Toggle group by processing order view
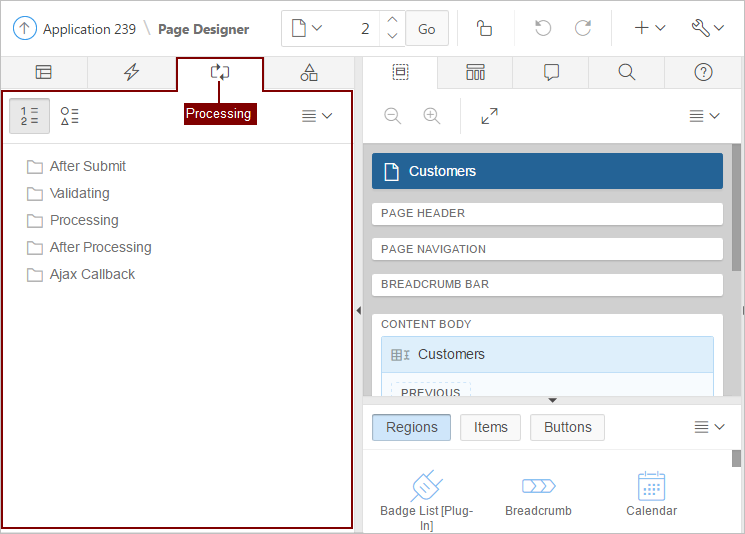Viewport: 745px width, 534px height. [29, 116]
